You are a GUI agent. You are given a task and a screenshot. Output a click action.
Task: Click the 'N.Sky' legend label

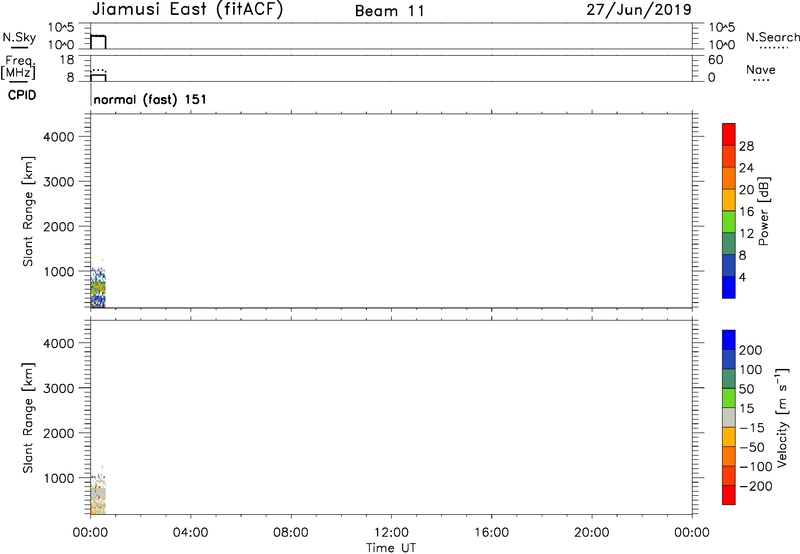click(x=19, y=37)
